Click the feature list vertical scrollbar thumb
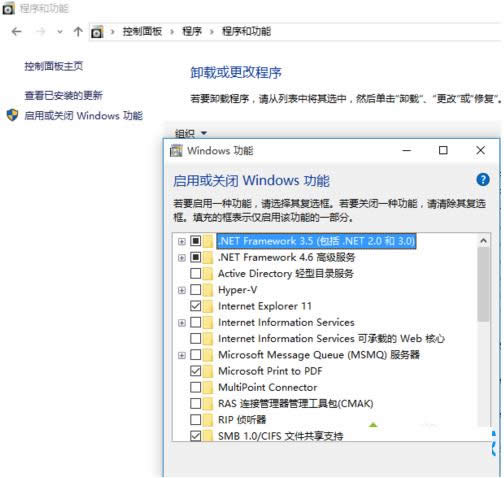504x478 pixels. click(x=483, y=284)
